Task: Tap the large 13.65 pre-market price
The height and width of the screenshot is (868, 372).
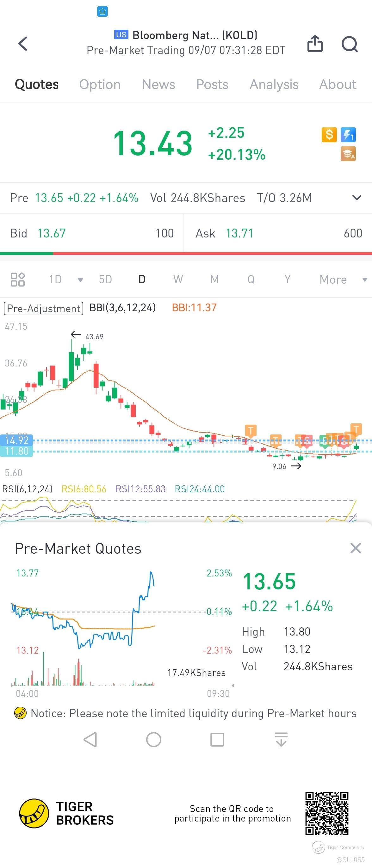Action: tap(269, 582)
